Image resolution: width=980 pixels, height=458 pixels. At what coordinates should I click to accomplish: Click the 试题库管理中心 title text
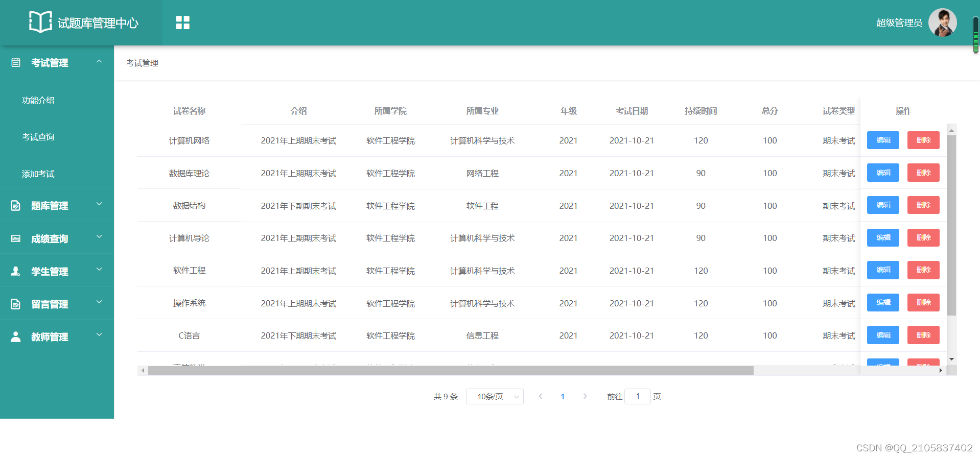98,23
